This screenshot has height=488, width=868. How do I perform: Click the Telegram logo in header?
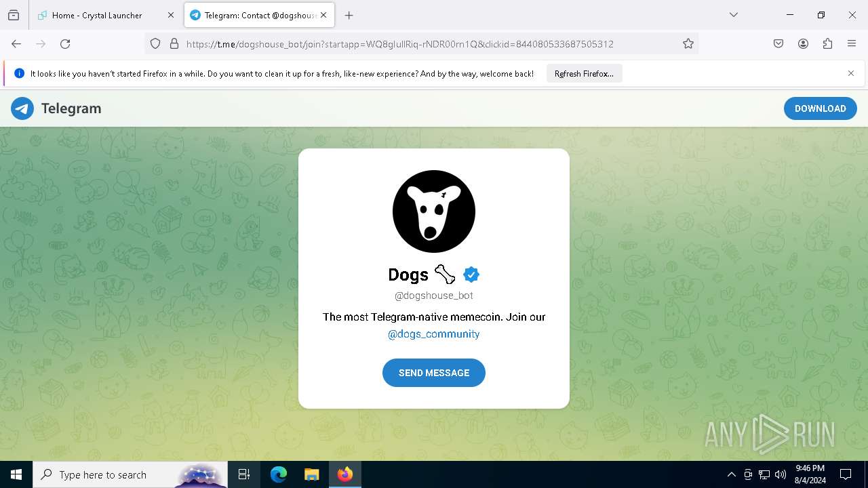(22, 108)
